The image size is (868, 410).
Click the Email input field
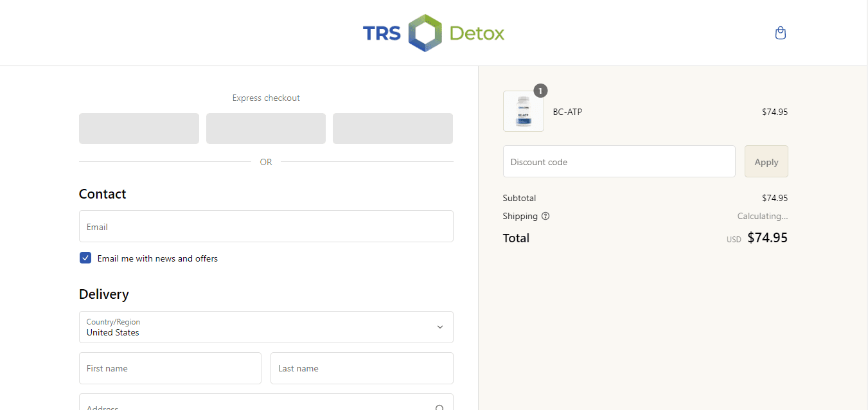pyautogui.click(x=266, y=226)
